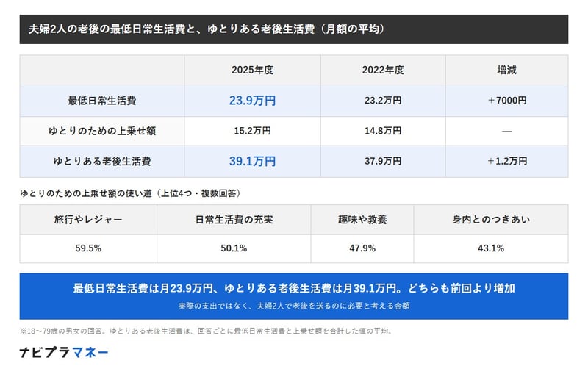Click the 59.5% value
Viewport: 588px width, 366px height.
pos(88,248)
